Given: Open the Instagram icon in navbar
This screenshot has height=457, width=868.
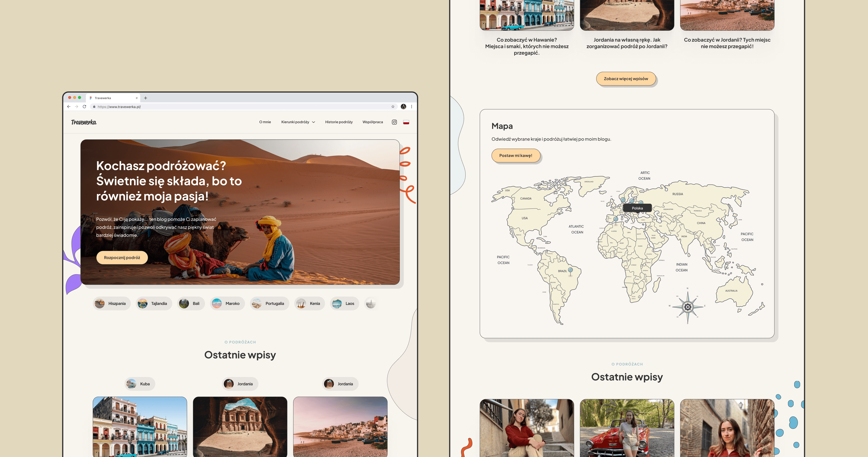Looking at the screenshot, I should point(394,122).
